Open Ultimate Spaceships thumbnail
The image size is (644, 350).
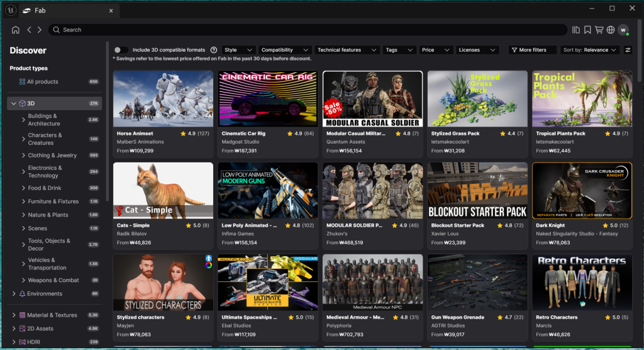(x=268, y=282)
